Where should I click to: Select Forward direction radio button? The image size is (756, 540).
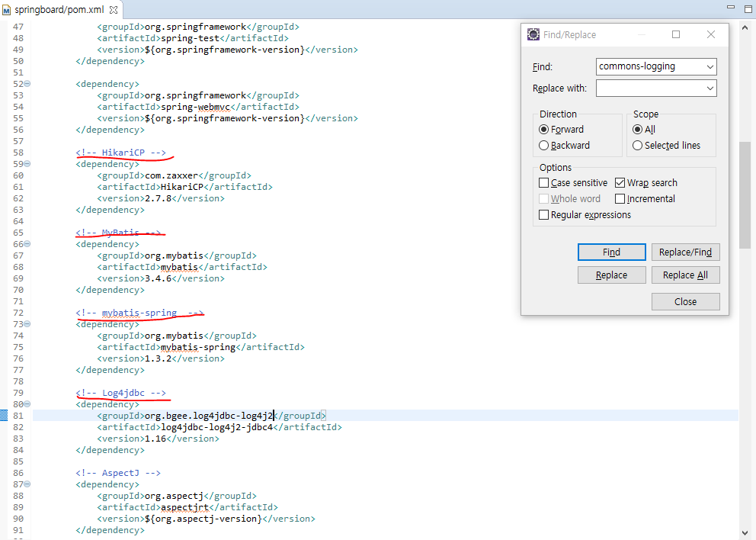[544, 130]
